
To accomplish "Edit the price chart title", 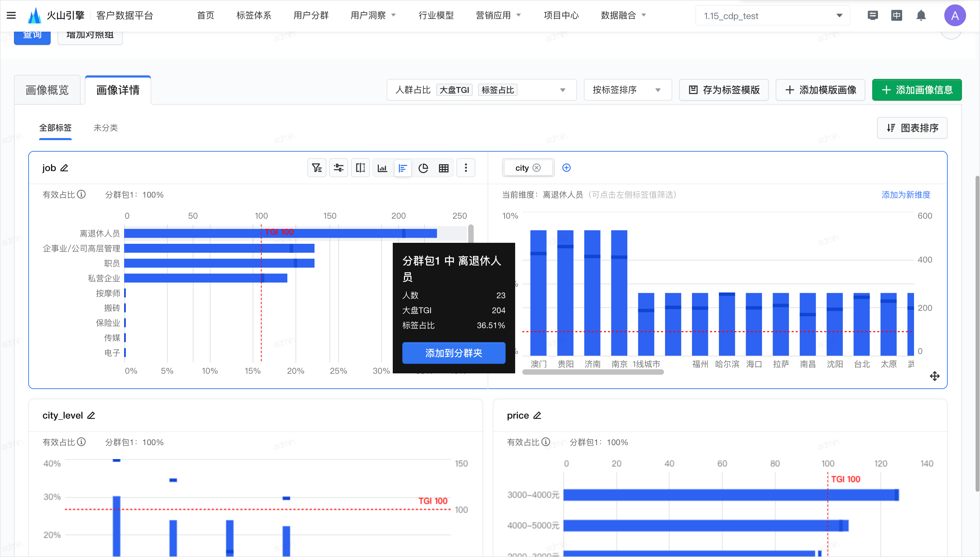I will (537, 416).
